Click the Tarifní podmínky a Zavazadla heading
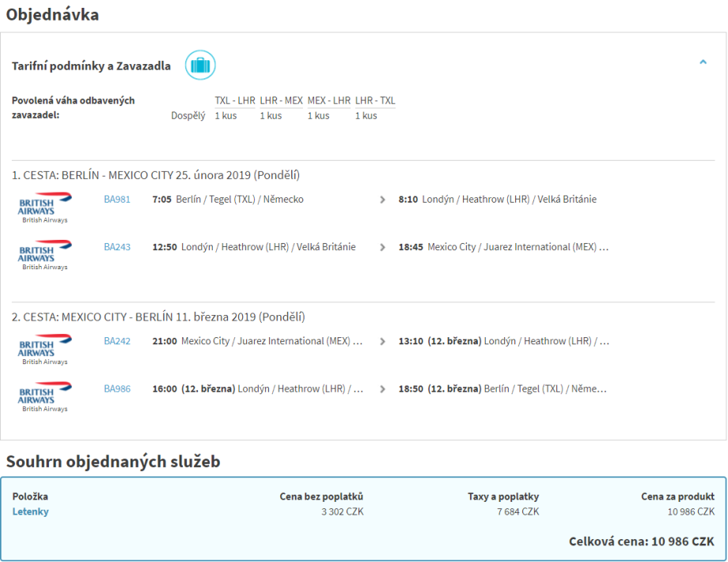Viewport: 728px width, 562px height. [x=91, y=66]
